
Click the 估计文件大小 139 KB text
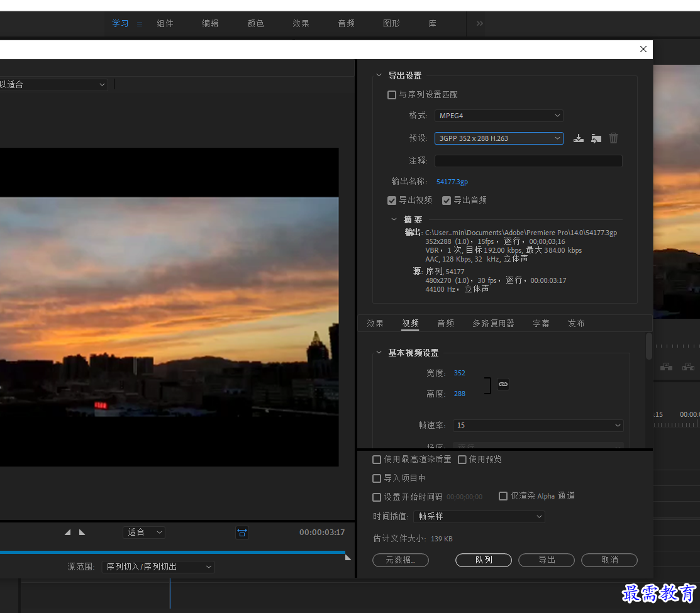[413, 539]
